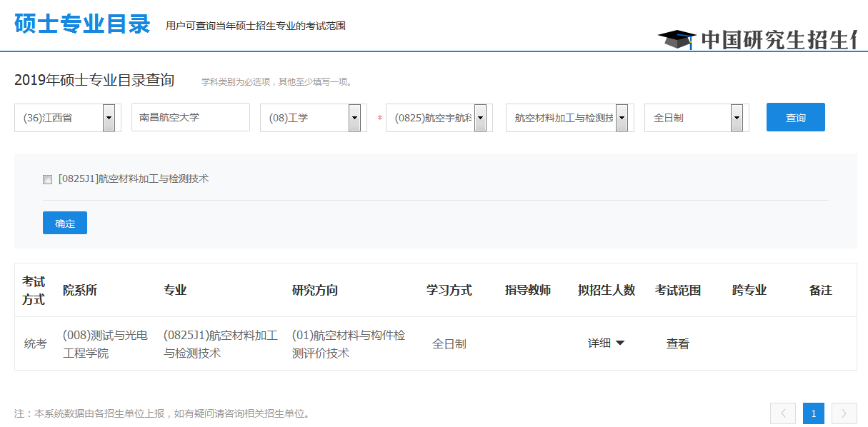The height and width of the screenshot is (427, 868).
Task: Click the 拟招生人数 column header
Action: (606, 290)
